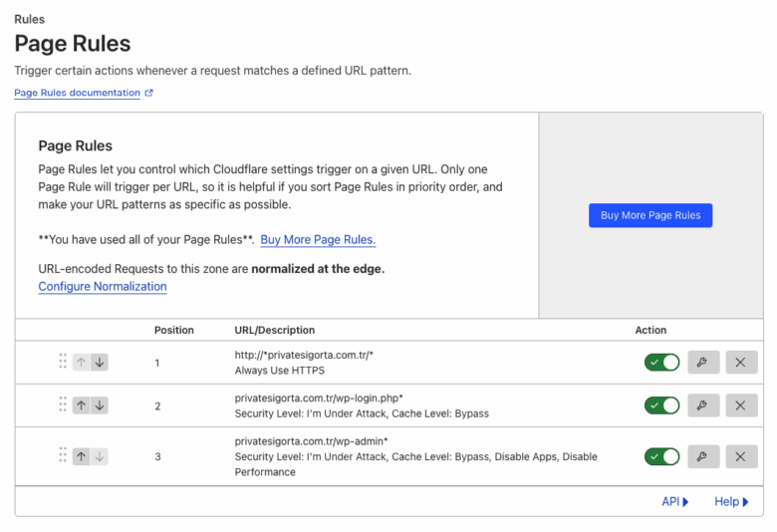This screenshot has width=777, height=532.
Task: Edit the wp-admin rule with wrench
Action: 703,456
